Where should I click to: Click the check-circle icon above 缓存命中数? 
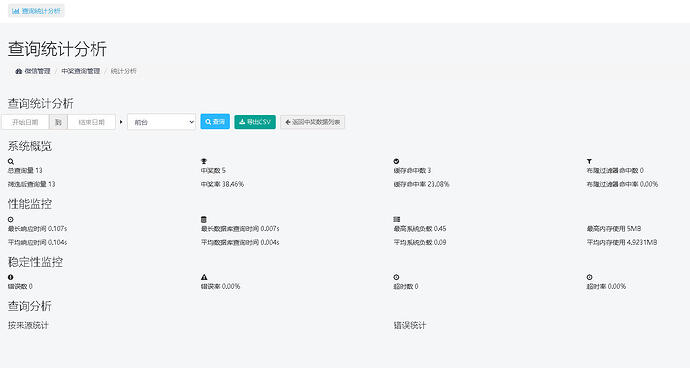396,162
